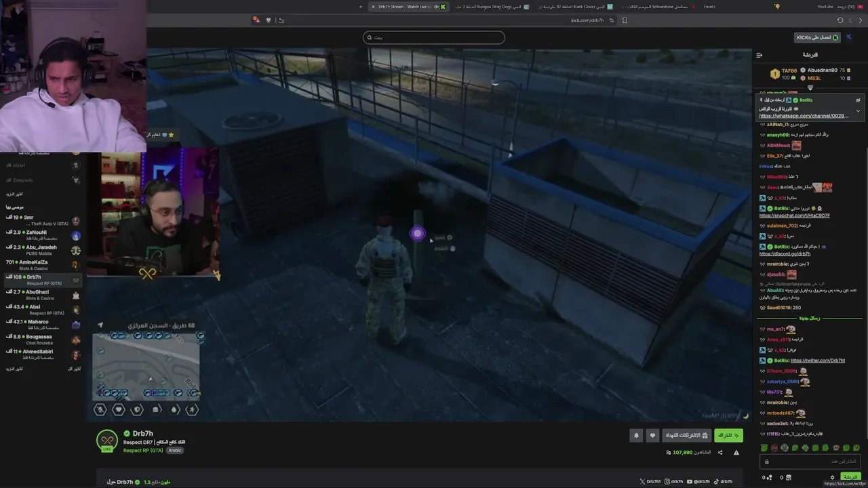
Task: Click kick.com/drb7h address bar
Action: pyautogui.click(x=587, y=20)
